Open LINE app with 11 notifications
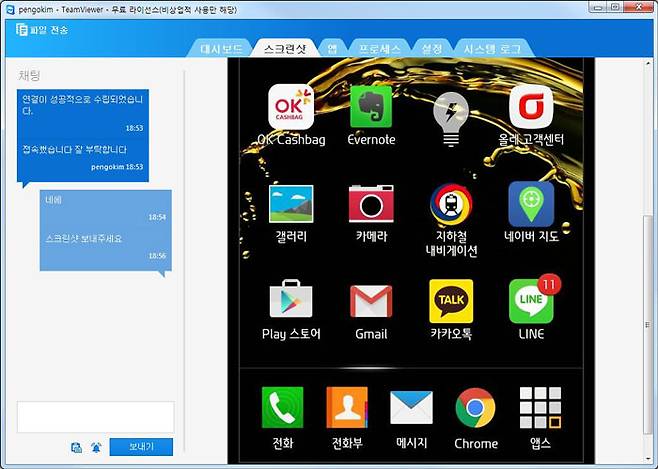This screenshot has width=658, height=469. 531,301
